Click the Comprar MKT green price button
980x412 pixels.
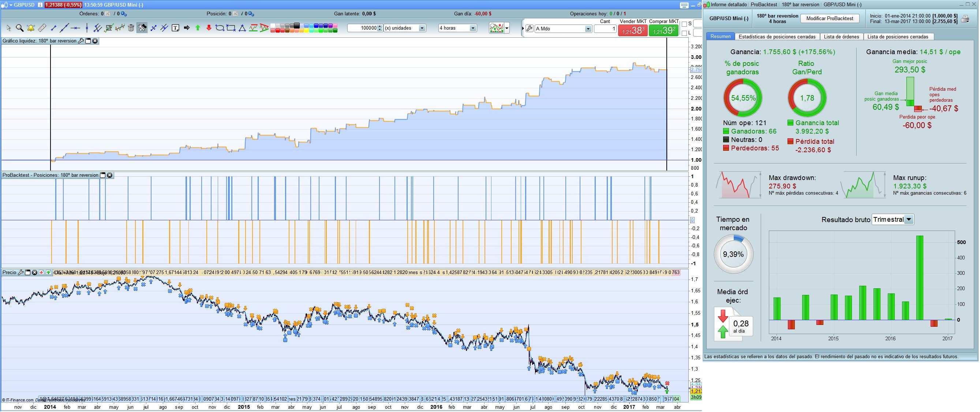click(664, 31)
